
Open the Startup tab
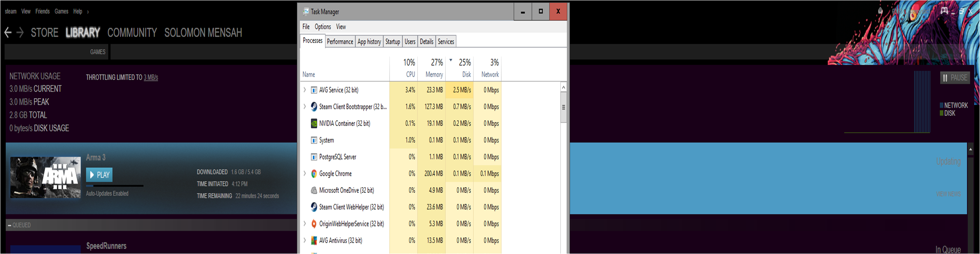pos(392,42)
